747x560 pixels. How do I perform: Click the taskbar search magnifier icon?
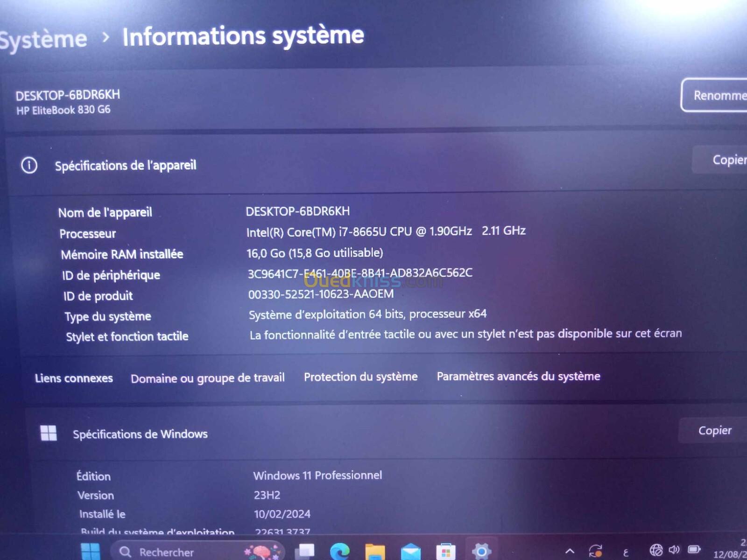tap(125, 552)
